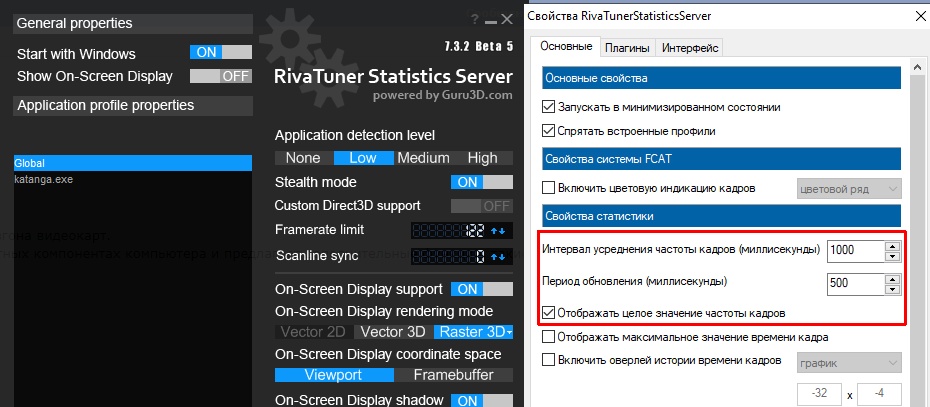930x407 pixels.
Task: Set application detection level to Medium
Action: point(423,158)
